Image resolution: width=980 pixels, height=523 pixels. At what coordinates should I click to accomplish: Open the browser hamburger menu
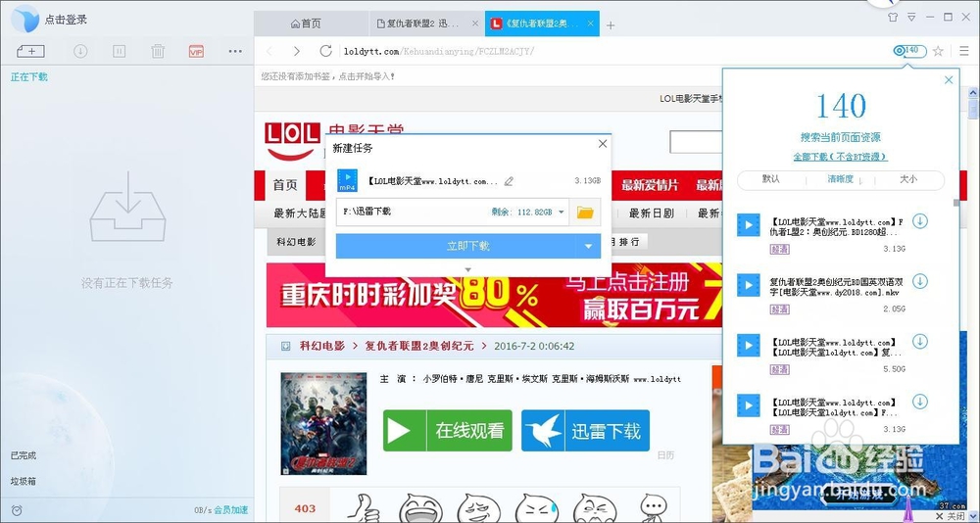pyautogui.click(x=964, y=51)
